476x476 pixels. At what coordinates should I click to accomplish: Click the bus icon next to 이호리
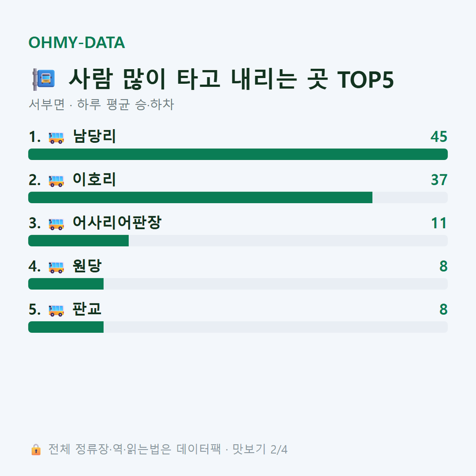[56, 181]
